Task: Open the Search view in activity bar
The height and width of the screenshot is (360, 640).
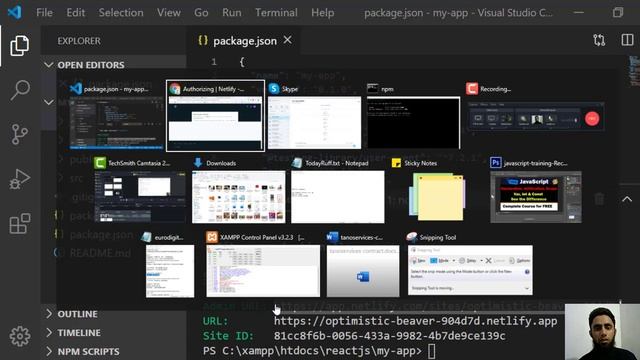Action: 19,90
